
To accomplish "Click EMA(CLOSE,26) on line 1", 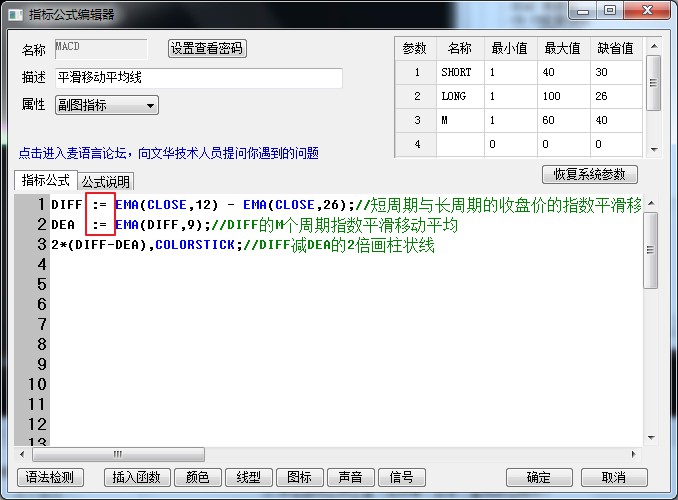I will 296,205.
